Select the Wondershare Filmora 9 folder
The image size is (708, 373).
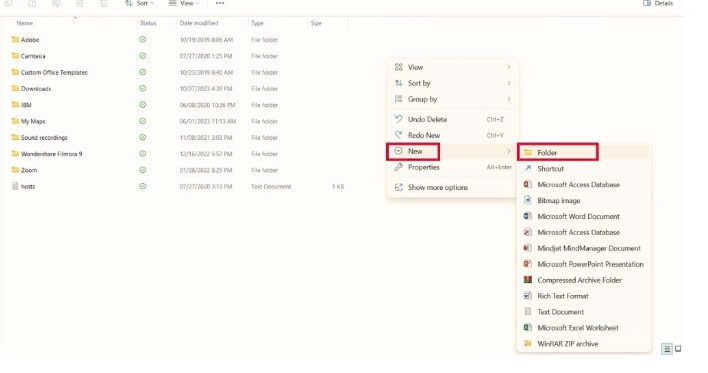pyautogui.click(x=51, y=154)
